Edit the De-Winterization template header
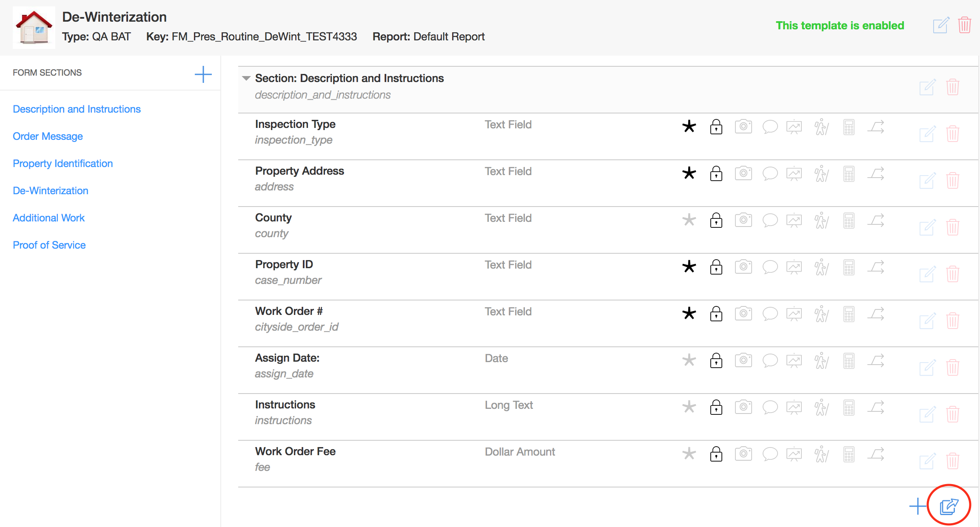980x527 pixels. coord(940,25)
